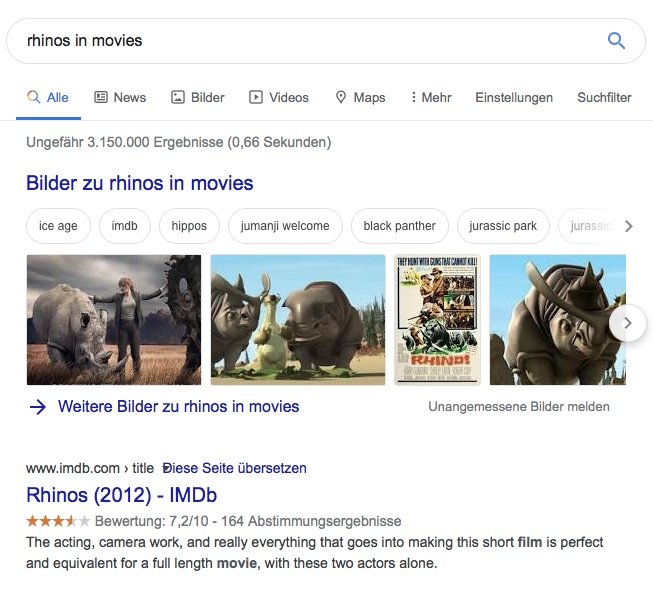The image size is (653, 590).
Task: Open the Rhino! movie poster thumbnail
Action: pos(437,320)
